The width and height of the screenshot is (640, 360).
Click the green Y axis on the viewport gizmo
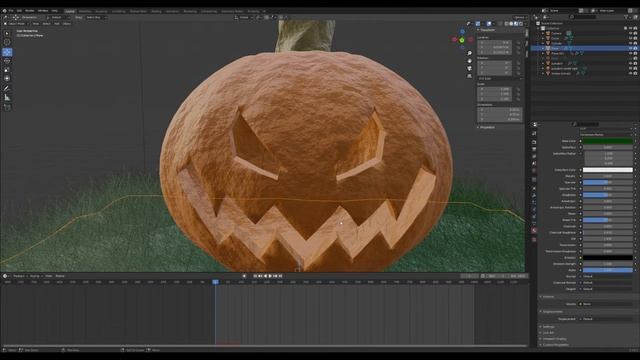click(462, 40)
